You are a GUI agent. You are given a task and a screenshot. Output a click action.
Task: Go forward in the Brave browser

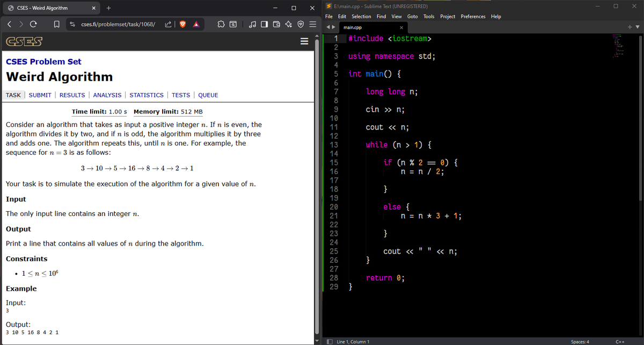[20, 24]
